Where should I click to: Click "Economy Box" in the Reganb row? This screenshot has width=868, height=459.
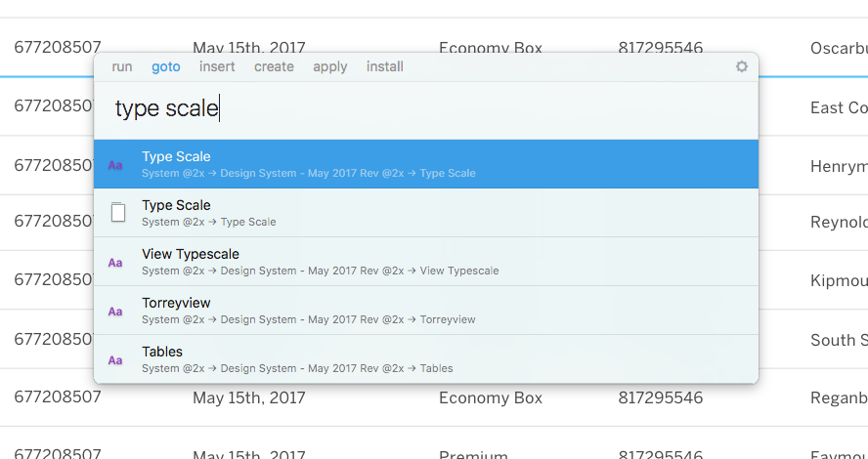tap(491, 397)
